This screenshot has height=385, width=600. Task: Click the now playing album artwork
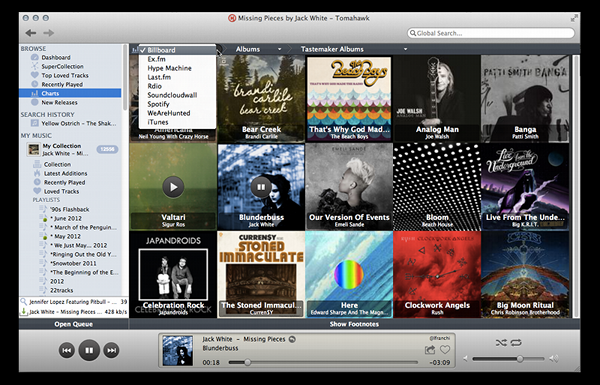[x=178, y=351]
